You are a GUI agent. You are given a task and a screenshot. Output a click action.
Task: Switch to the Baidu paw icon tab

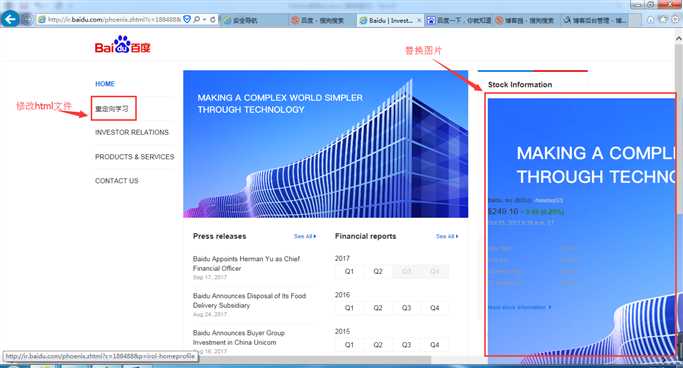coord(459,20)
